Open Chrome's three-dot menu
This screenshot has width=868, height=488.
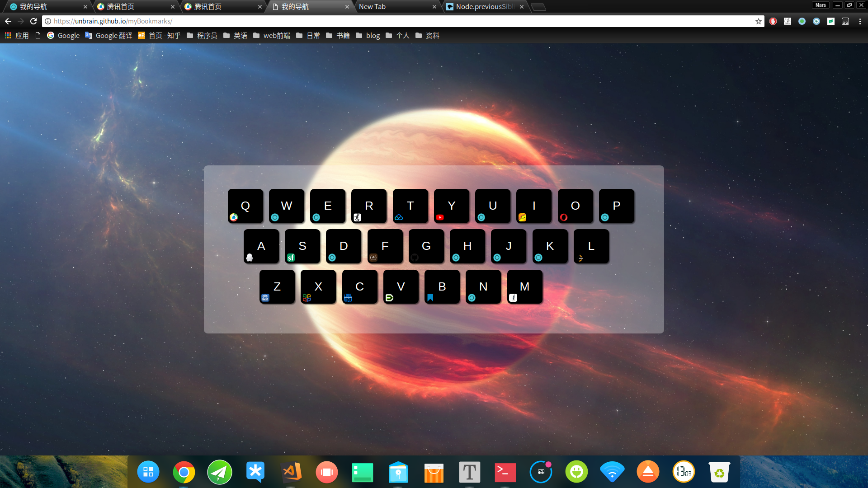click(860, 21)
